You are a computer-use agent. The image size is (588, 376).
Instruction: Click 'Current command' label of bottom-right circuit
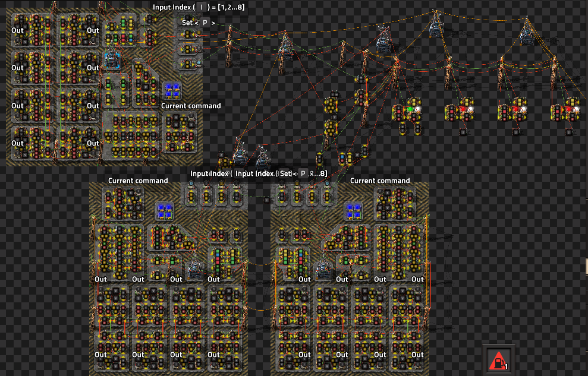380,181
